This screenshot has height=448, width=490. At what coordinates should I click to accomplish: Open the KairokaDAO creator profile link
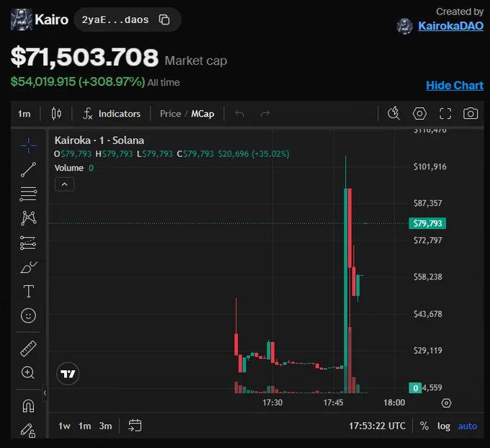[x=450, y=26]
